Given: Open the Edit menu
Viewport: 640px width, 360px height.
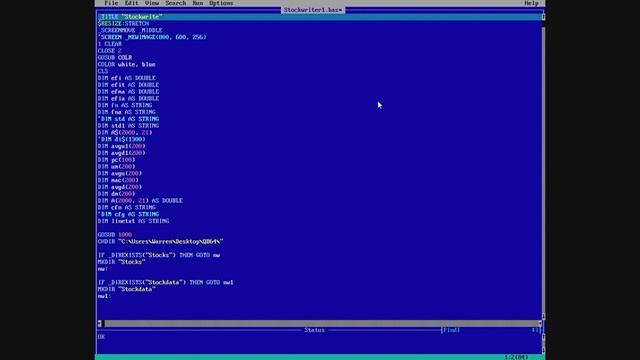Looking at the screenshot, I should 131,3.
